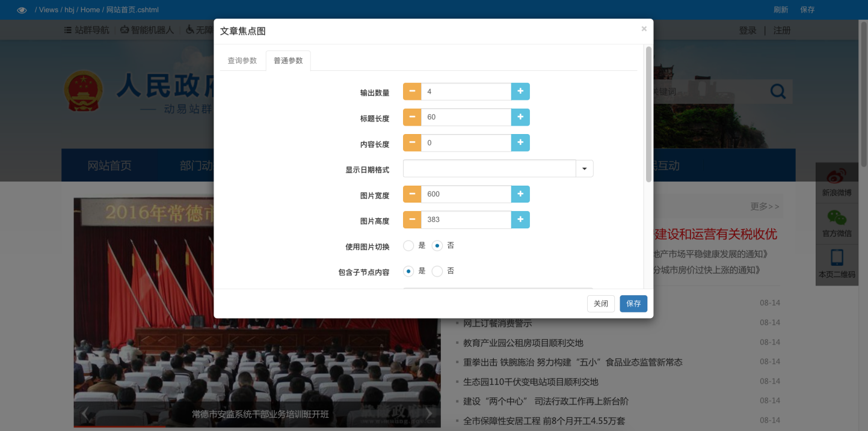Decrease 输出数量 with the minus button

pos(411,91)
